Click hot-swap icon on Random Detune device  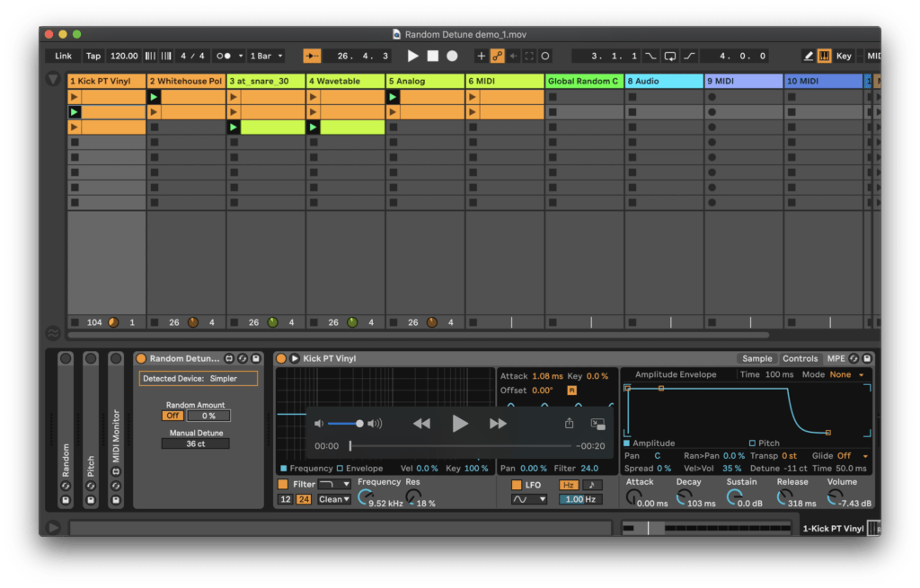pyautogui.click(x=243, y=358)
